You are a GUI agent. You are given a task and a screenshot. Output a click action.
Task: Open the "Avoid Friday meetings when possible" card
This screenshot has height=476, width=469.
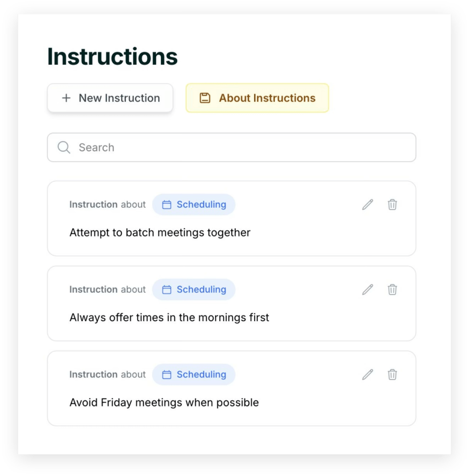(x=164, y=403)
